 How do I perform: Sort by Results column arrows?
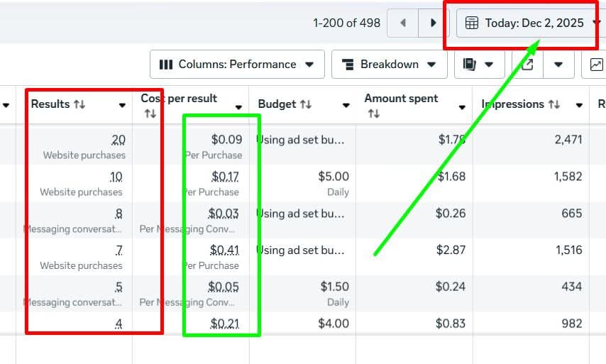coord(79,104)
